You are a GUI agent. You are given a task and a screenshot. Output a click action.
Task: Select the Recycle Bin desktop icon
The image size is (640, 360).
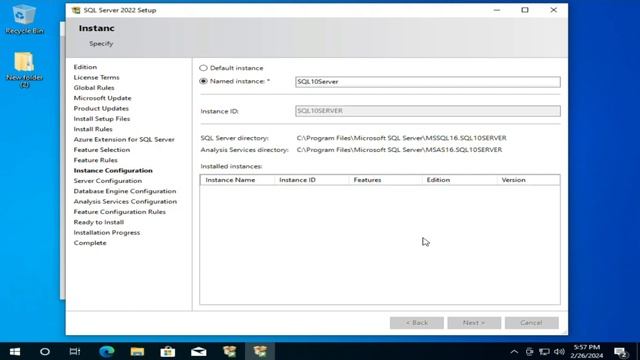(24, 19)
